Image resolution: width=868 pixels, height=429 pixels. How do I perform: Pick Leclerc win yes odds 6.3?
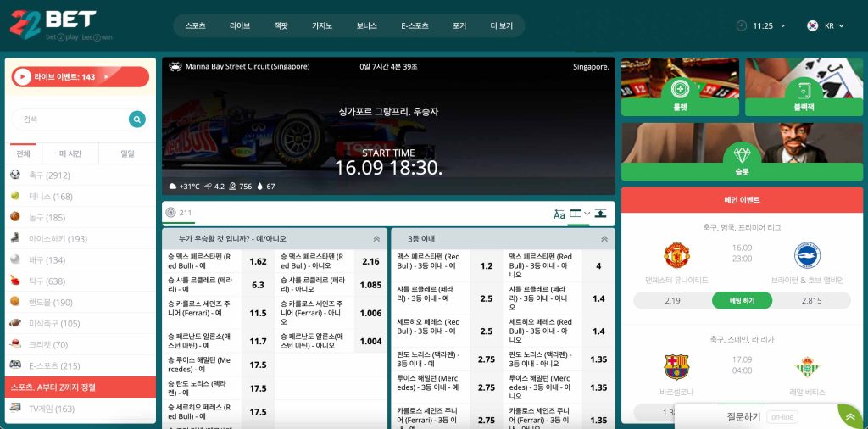click(x=258, y=285)
